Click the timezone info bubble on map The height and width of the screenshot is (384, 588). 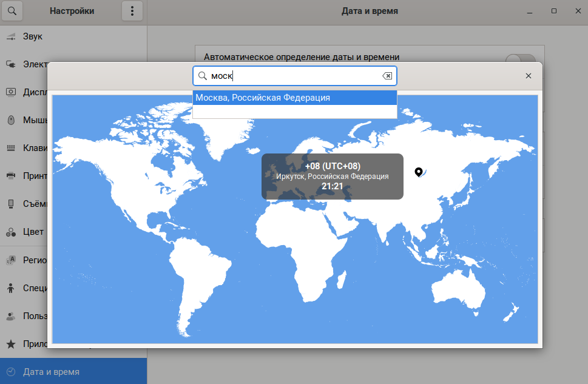pyautogui.click(x=332, y=177)
